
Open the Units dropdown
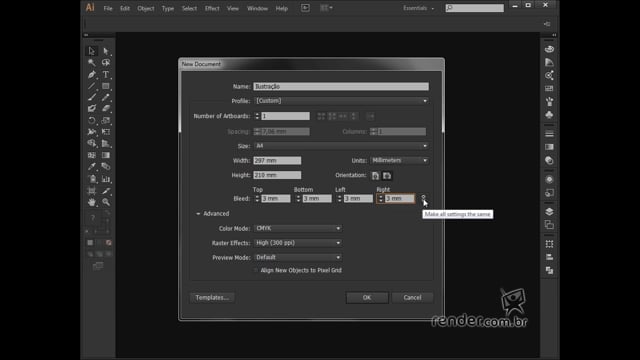tap(400, 160)
